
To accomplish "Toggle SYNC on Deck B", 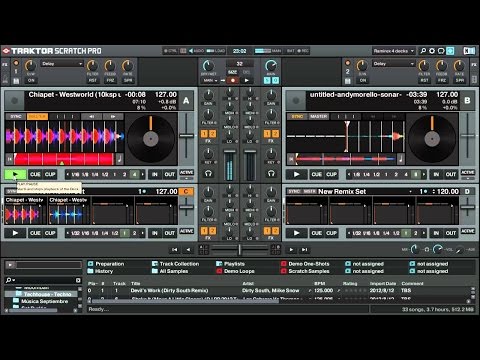I will tap(297, 116).
